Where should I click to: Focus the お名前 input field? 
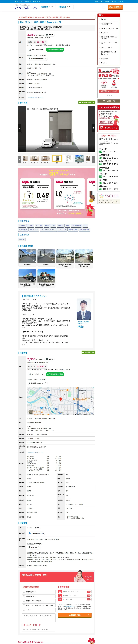pyautogui.click(x=75, y=592)
